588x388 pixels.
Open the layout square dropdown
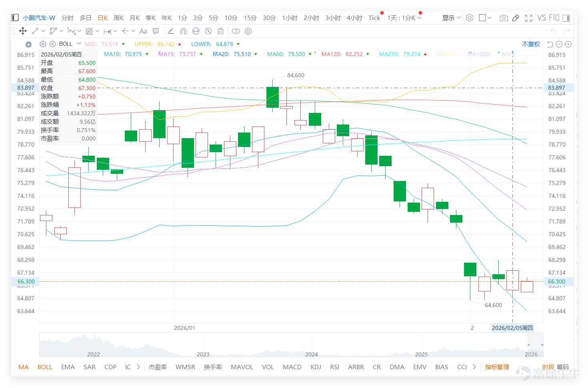tap(485, 18)
